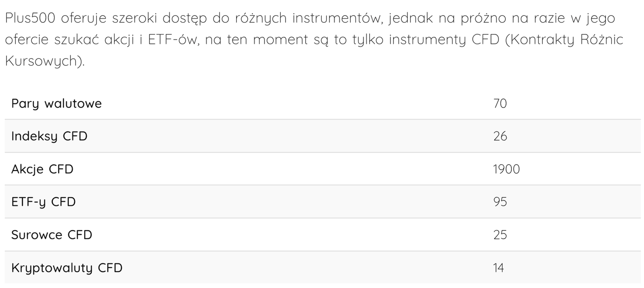
Task: Select the value 25 for Surowce CFD
Action: (500, 235)
